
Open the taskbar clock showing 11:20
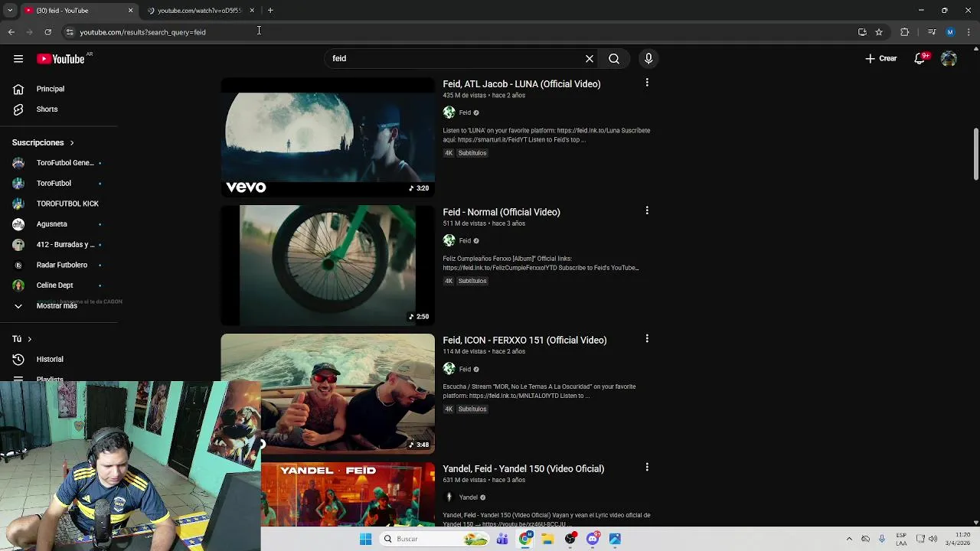pyautogui.click(x=958, y=539)
